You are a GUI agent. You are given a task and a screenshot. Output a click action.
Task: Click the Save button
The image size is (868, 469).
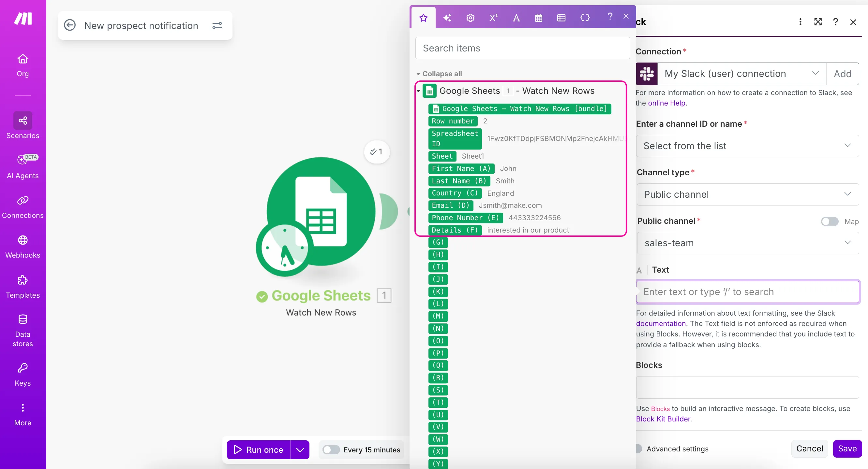[847, 449]
